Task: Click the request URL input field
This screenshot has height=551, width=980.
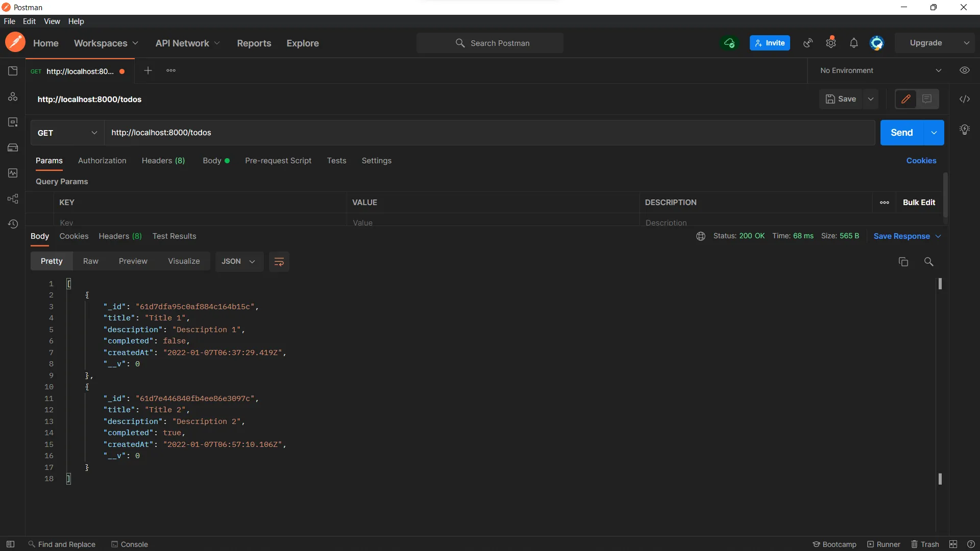Action: coord(489,133)
